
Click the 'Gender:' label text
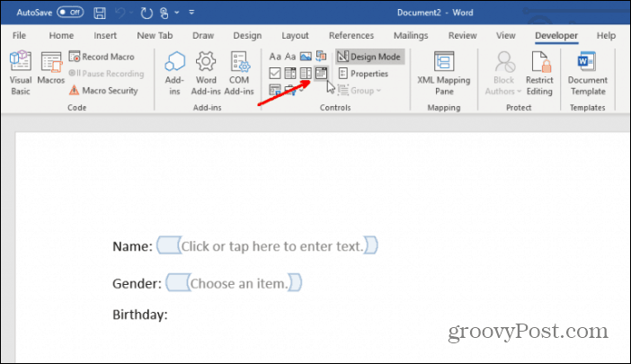pos(137,283)
